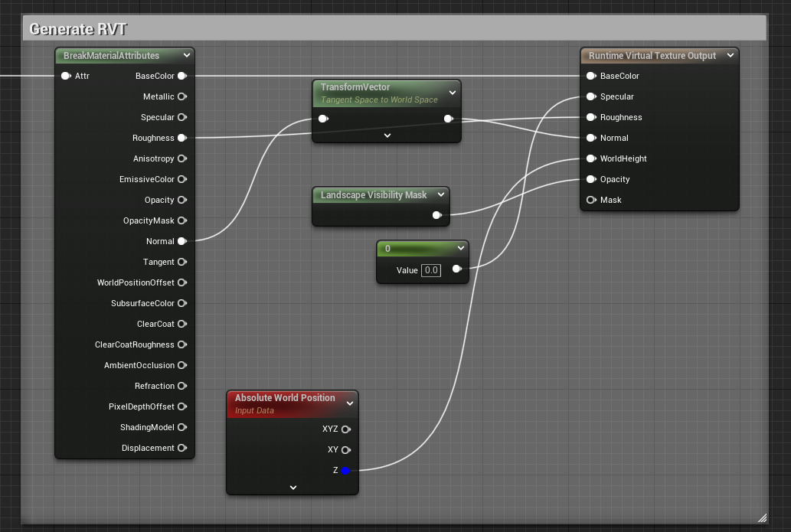
Task: Click the EmissiveColor output pin
Action: point(181,179)
